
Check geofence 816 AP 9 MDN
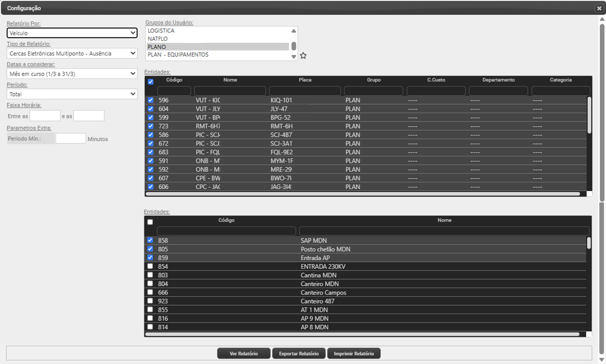tap(150, 318)
